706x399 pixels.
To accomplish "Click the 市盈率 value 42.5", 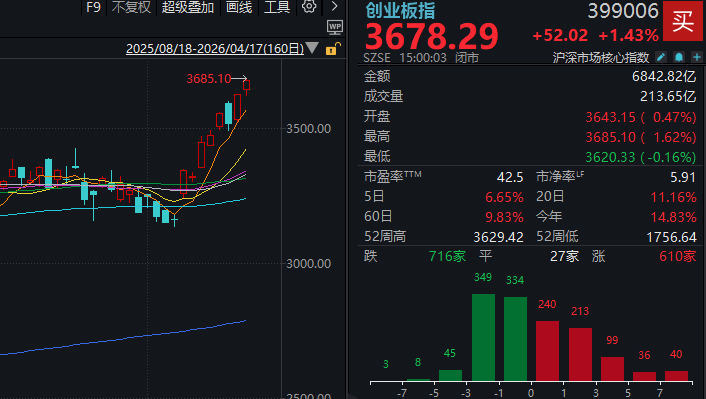I will (x=510, y=177).
